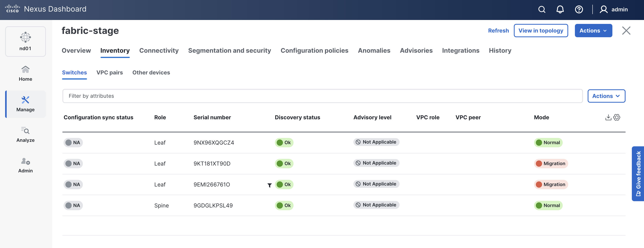This screenshot has width=644, height=248.
Task: Open the notifications bell icon
Action: pyautogui.click(x=560, y=9)
